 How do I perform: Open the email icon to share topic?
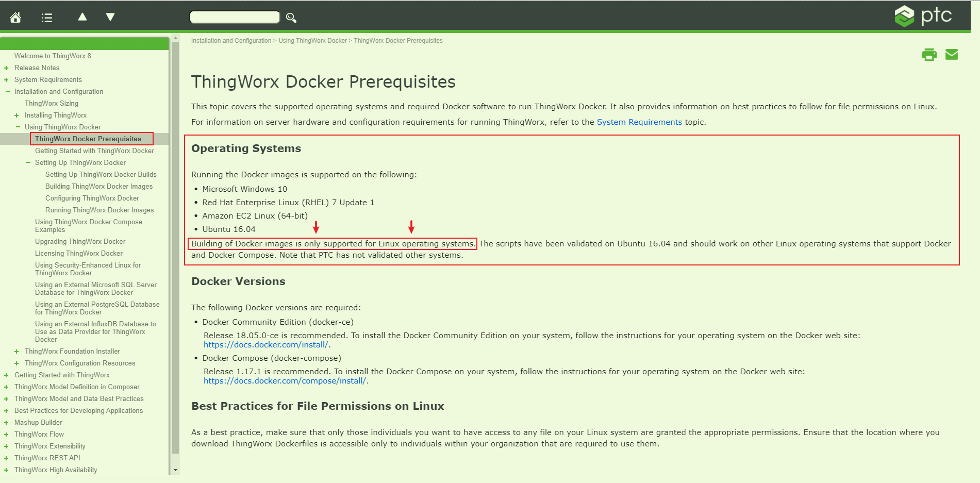click(951, 54)
